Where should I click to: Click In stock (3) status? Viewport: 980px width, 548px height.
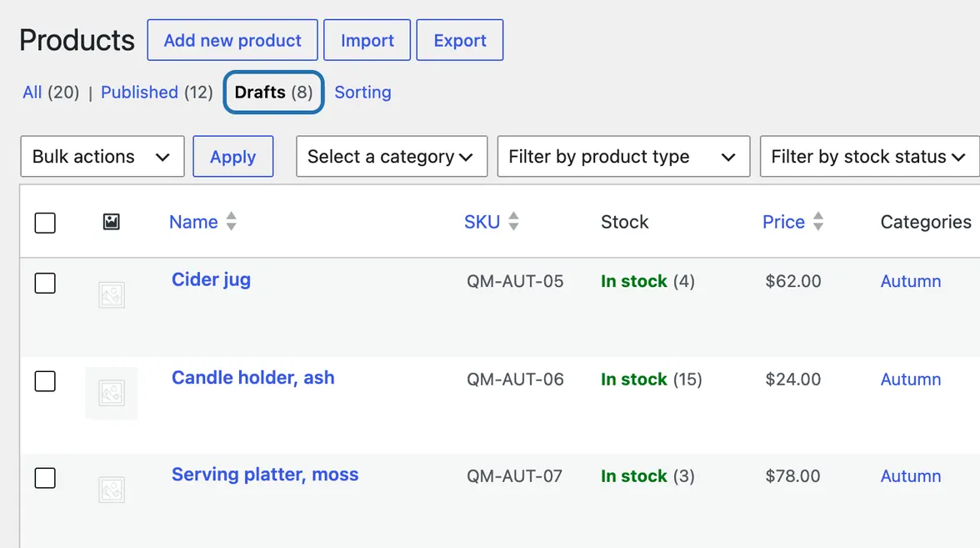coord(647,476)
